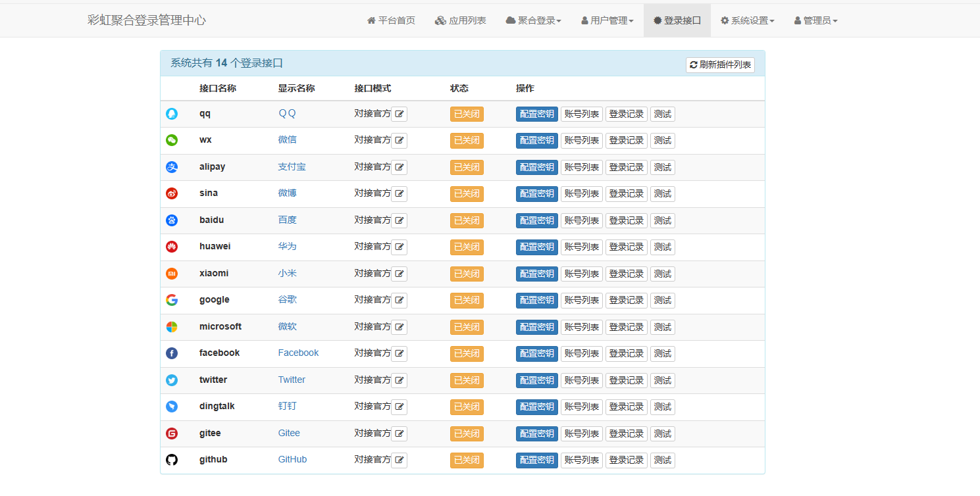Image resolution: width=980 pixels, height=496 pixels.
Task: Click the Sina Weibo logo icon
Action: (172, 193)
